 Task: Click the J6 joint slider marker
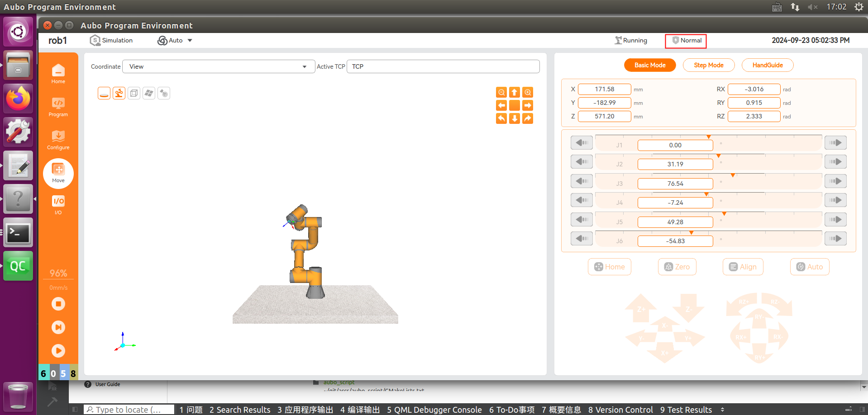click(x=691, y=232)
